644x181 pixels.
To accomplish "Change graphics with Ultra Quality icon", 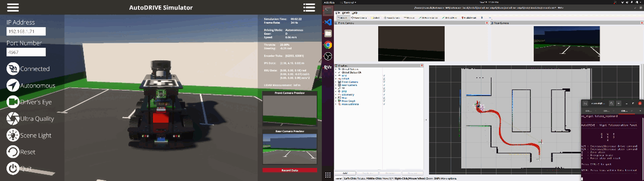I will (13, 118).
